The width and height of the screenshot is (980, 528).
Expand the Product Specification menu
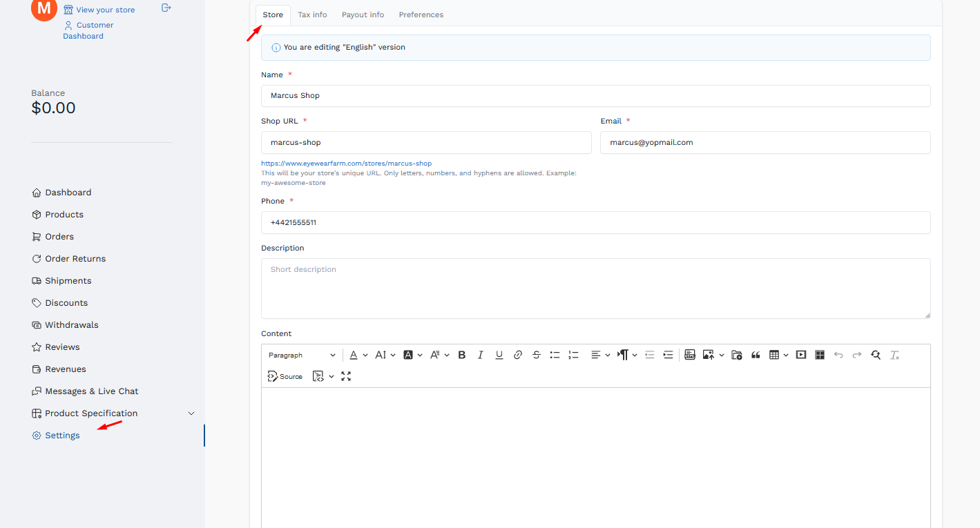114,413
